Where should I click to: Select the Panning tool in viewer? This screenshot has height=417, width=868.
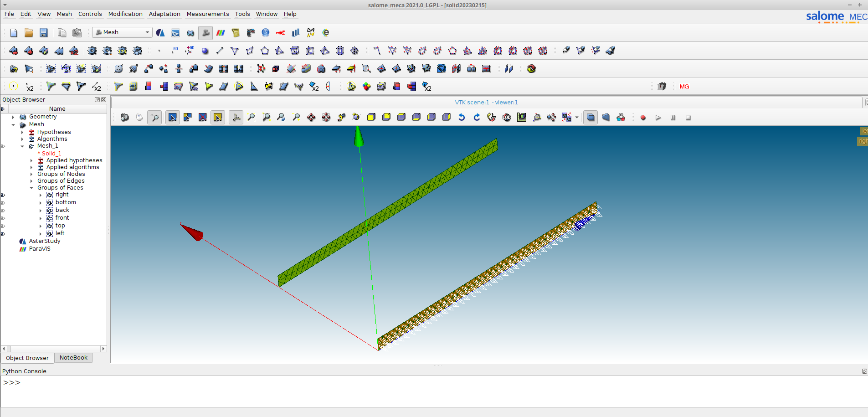[x=311, y=118]
